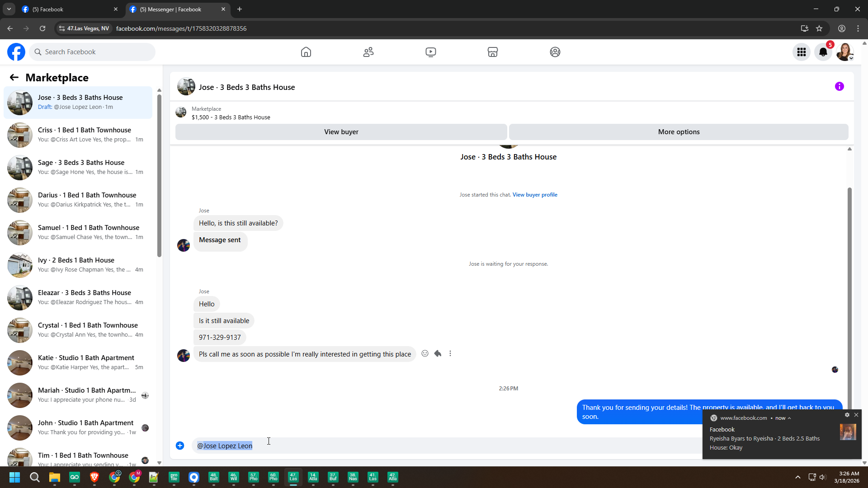Open the Ryeisha Byars notification message
Viewport: 868px width, 488px height.
[782, 434]
